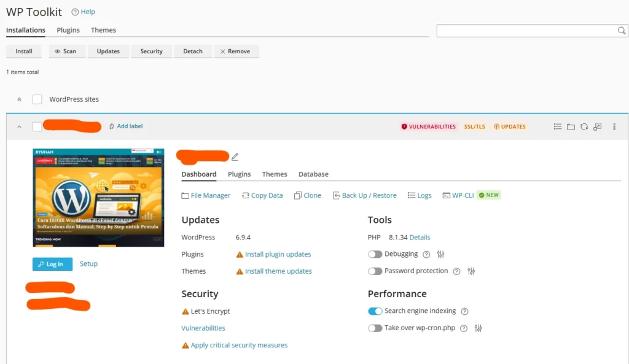Click the Updates status badge
This screenshot has height=364, width=629.
(509, 126)
